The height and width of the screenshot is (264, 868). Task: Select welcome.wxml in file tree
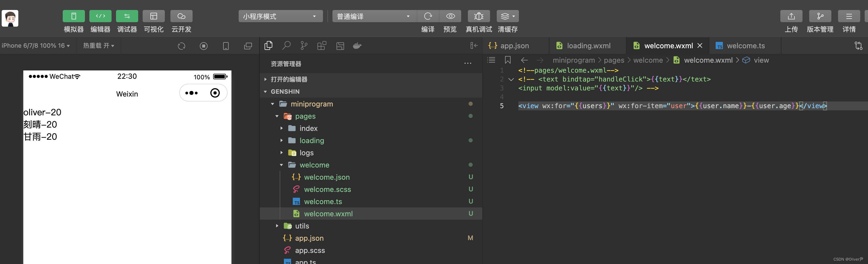point(371,214)
